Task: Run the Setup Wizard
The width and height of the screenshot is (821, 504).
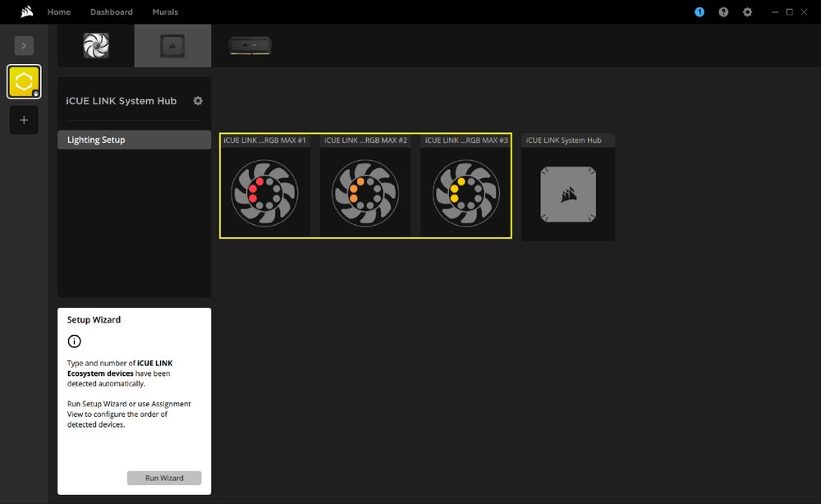Action: click(x=163, y=478)
